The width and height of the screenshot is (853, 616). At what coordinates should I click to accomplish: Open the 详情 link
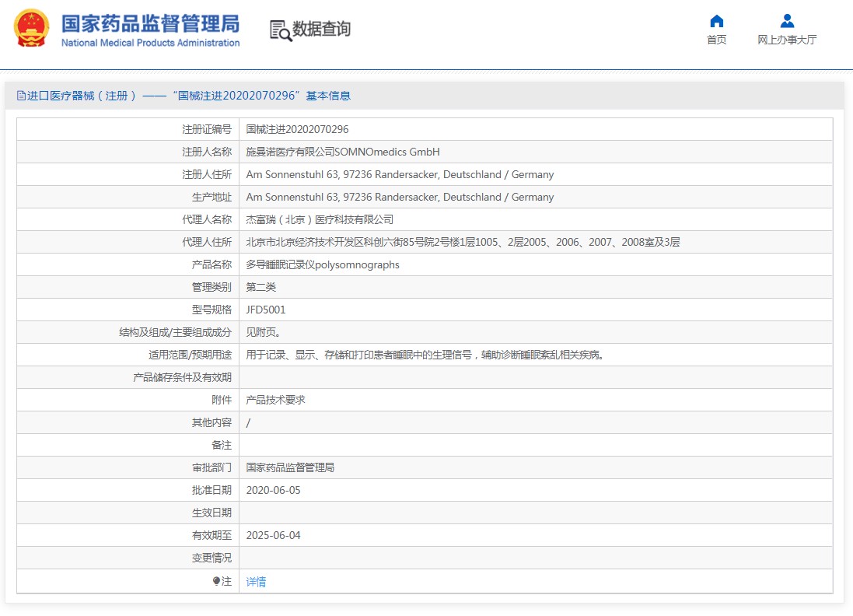point(256,582)
